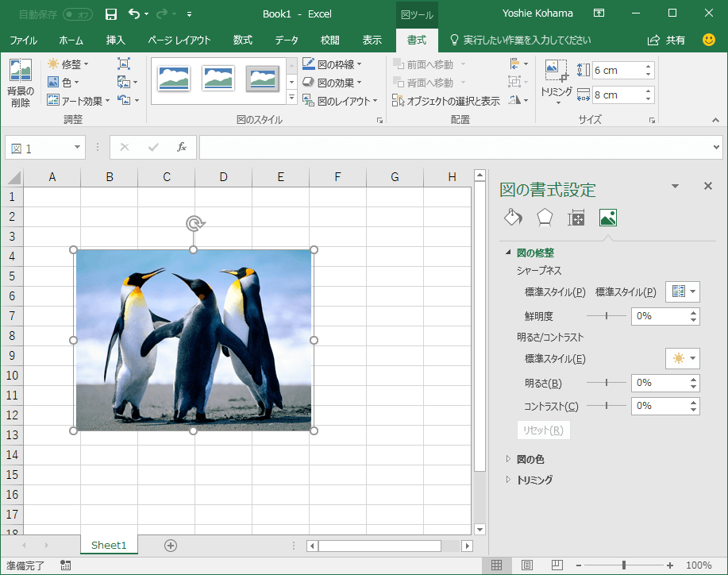Click the Sheet1 tab

click(109, 546)
